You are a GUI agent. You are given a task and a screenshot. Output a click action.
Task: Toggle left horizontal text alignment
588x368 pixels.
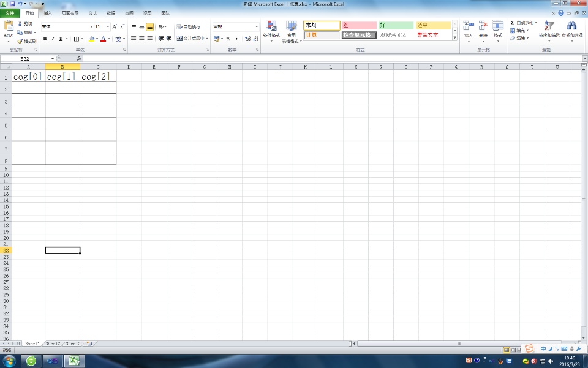tap(134, 38)
